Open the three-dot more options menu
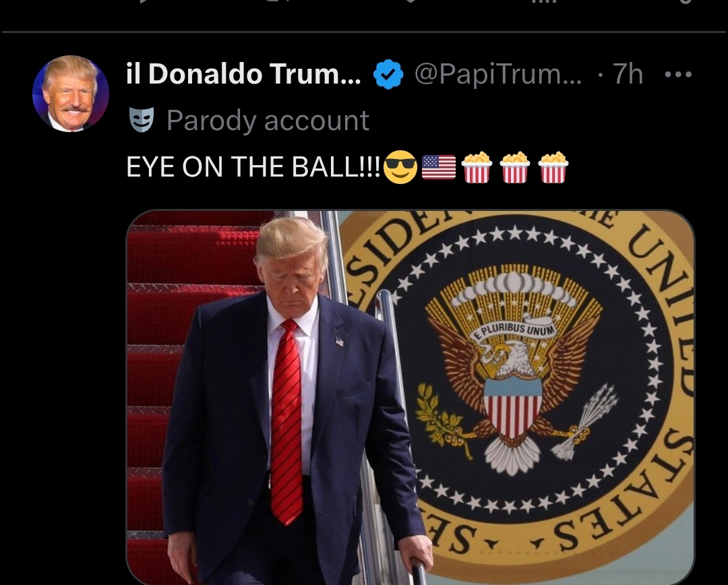The height and width of the screenshot is (585, 728). tap(678, 74)
